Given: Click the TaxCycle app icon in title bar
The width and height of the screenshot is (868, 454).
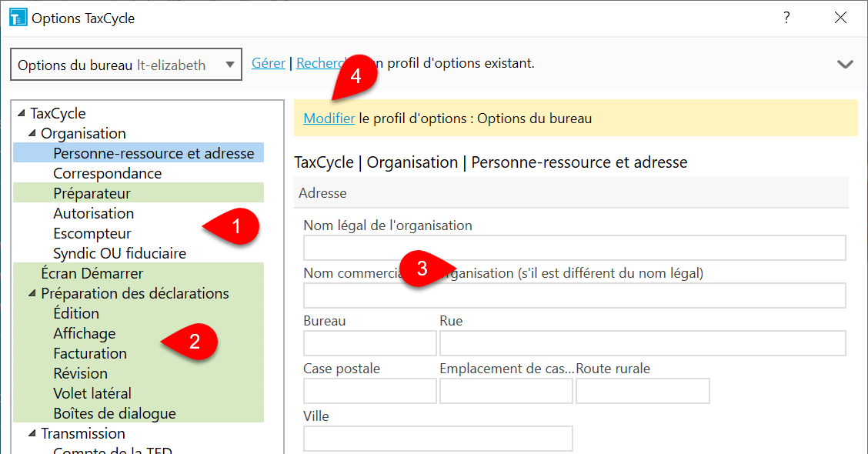Looking at the screenshot, I should pos(18,18).
